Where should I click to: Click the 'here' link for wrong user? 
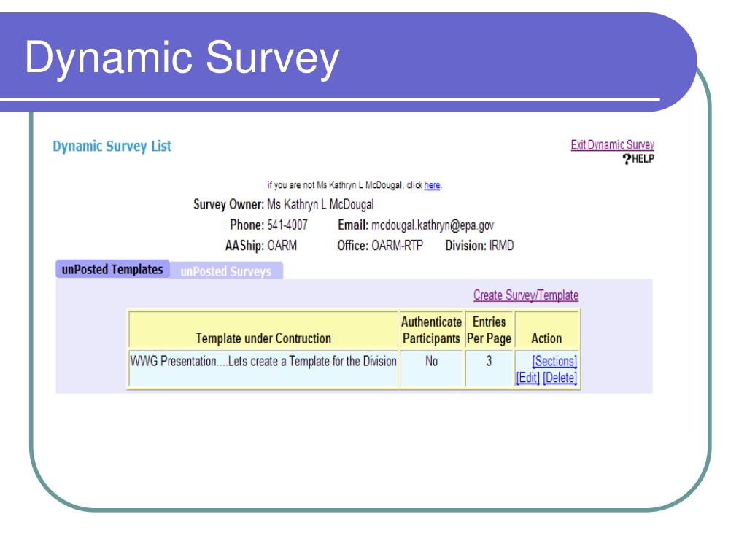pos(432,184)
